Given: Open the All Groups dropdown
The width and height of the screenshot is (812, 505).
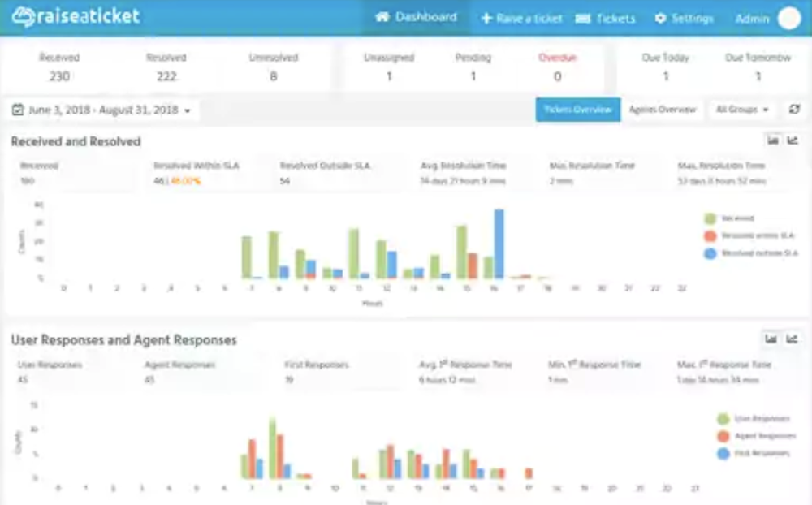Looking at the screenshot, I should (742, 110).
